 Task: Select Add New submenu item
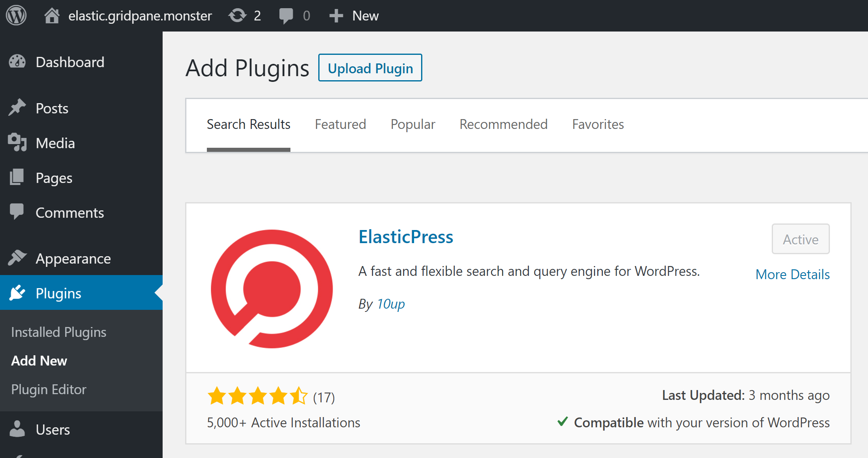39,361
